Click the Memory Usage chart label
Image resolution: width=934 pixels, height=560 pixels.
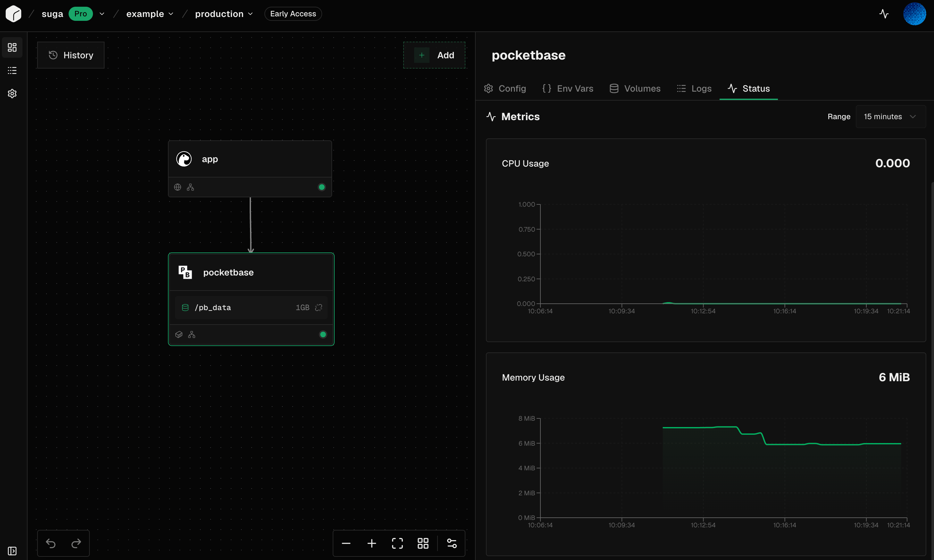[x=533, y=377]
